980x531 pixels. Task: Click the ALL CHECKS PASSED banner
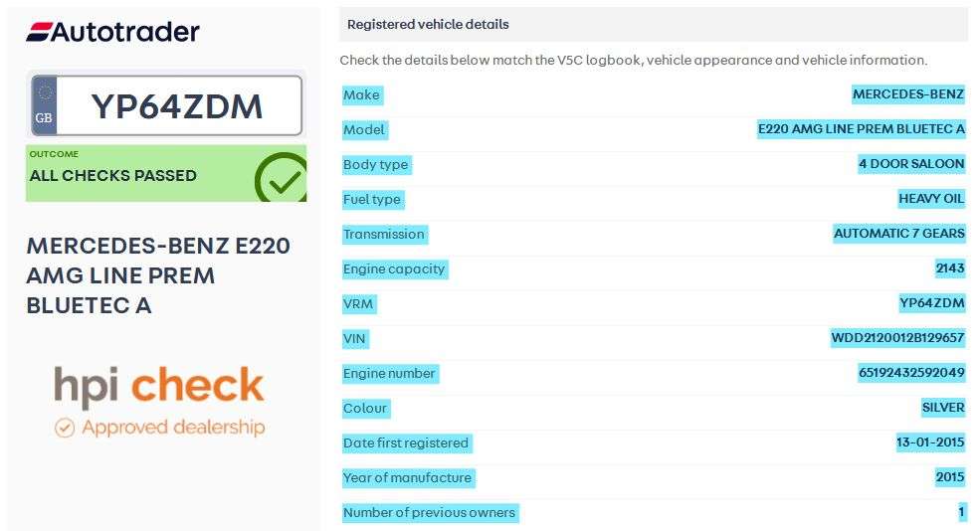[113, 176]
